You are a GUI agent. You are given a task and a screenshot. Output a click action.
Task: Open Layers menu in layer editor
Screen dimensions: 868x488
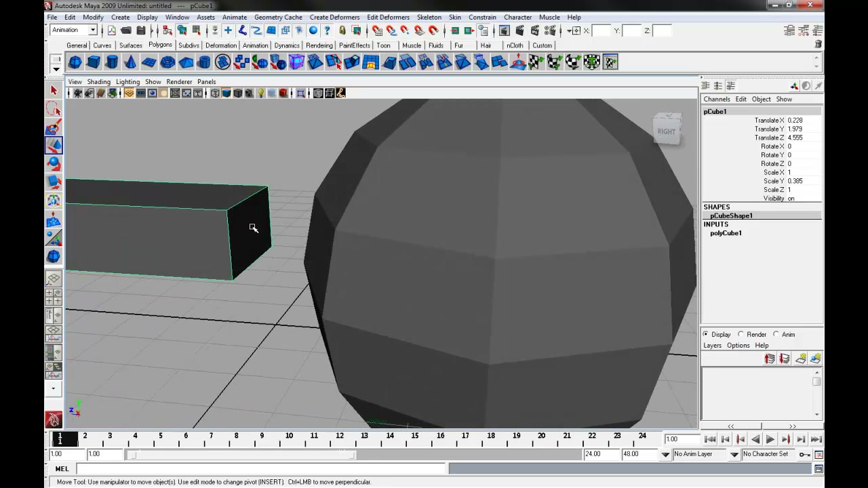(x=712, y=345)
